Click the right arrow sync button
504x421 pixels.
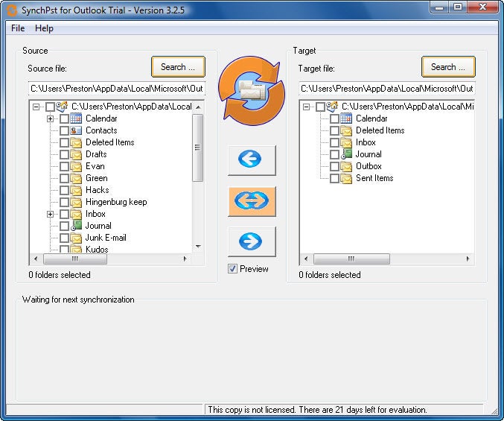click(252, 241)
